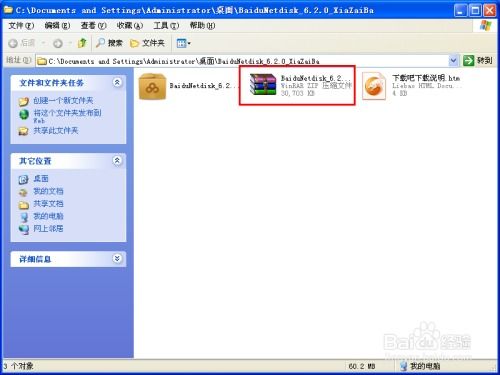Viewport: 500px width, 375px height.
Task: Click the folder icon in address bar
Action: [42, 61]
